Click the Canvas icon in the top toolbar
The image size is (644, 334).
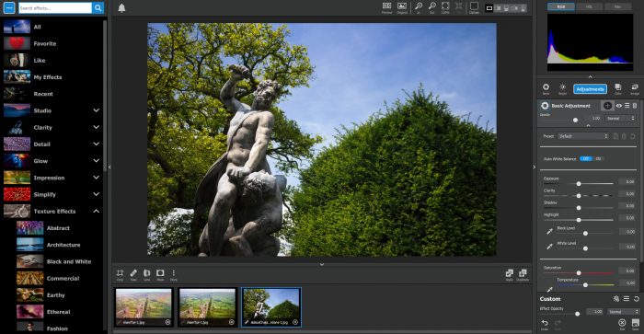tap(474, 7)
